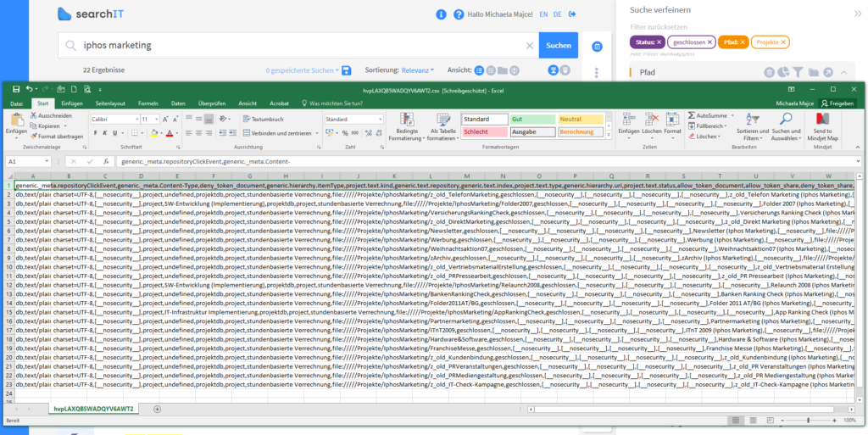Adjust the Excel zoom slider
Viewport: 868px width, 435px height.
[x=809, y=421]
